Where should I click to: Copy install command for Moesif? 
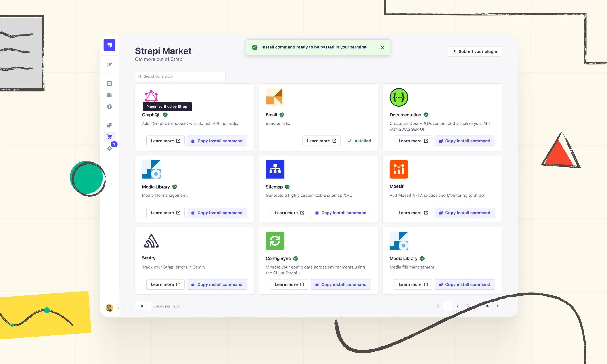tap(465, 213)
